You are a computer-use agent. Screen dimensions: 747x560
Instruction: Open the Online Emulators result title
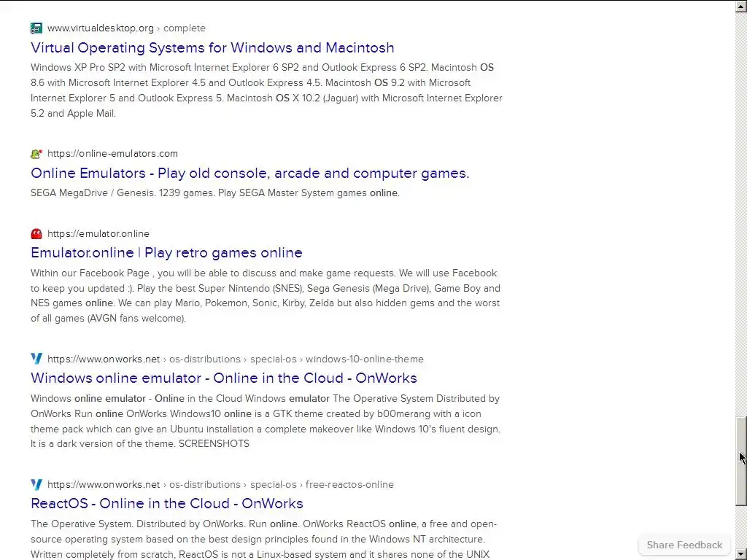pyautogui.click(x=250, y=173)
